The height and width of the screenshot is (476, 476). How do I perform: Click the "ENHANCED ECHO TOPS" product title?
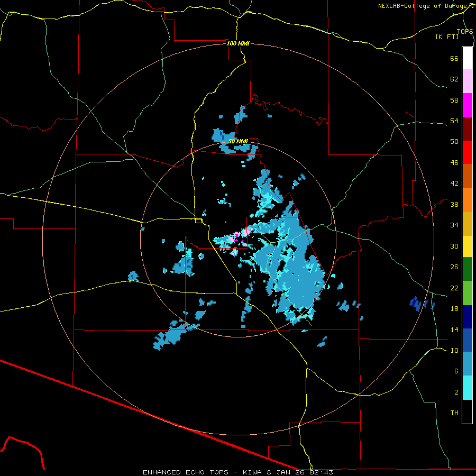(186, 472)
